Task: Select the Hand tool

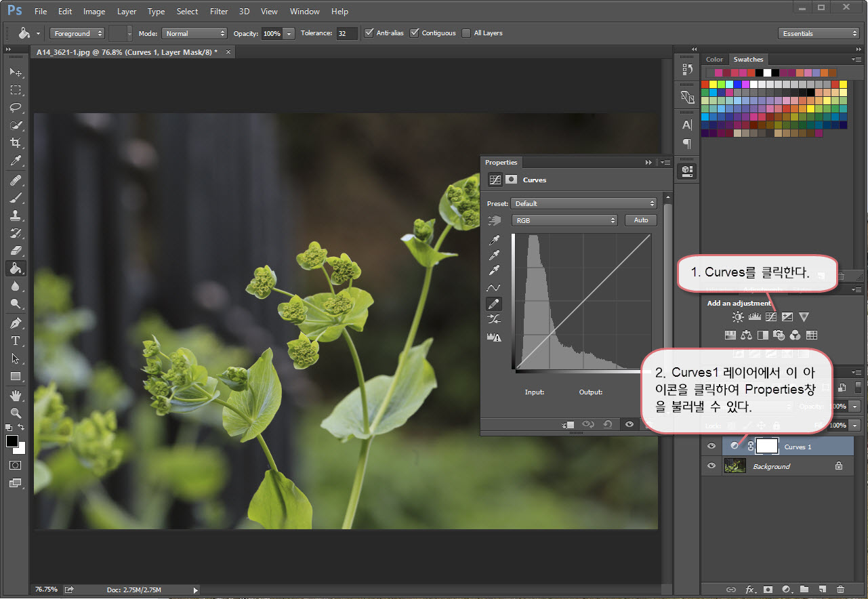Action: pos(16,396)
